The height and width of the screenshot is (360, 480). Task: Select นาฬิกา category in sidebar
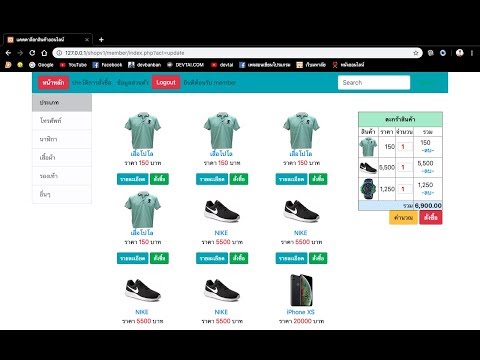click(x=62, y=139)
